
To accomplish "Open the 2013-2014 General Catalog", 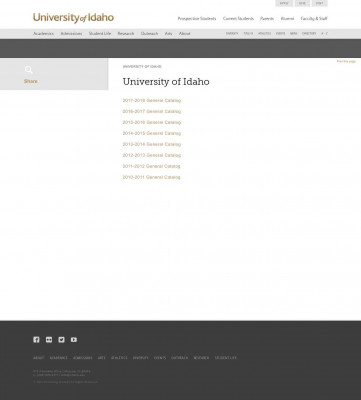I will [x=152, y=144].
